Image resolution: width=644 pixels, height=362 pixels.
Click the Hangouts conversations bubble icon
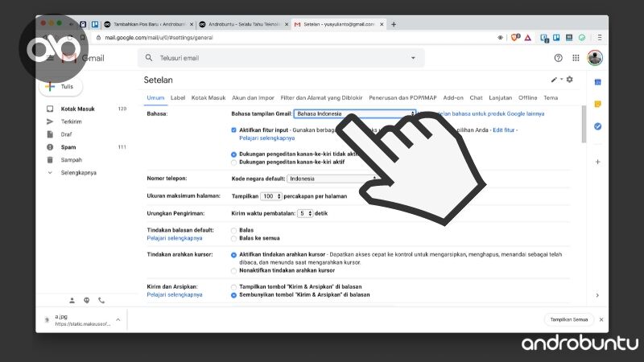pyautogui.click(x=87, y=300)
